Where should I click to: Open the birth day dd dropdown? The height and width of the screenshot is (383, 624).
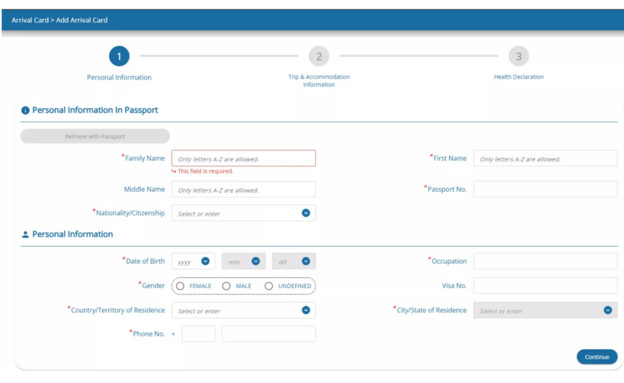point(294,262)
